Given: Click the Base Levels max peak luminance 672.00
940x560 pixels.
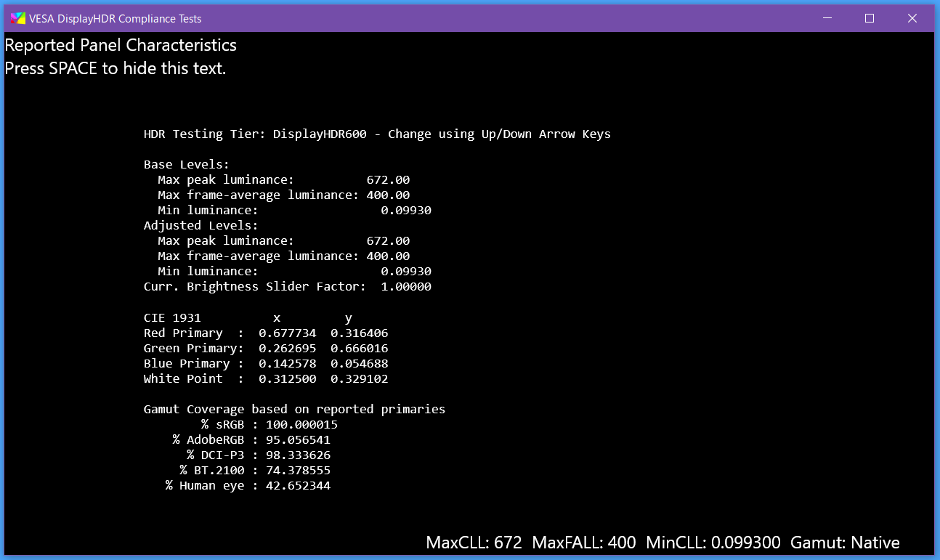Looking at the screenshot, I should (x=388, y=180).
